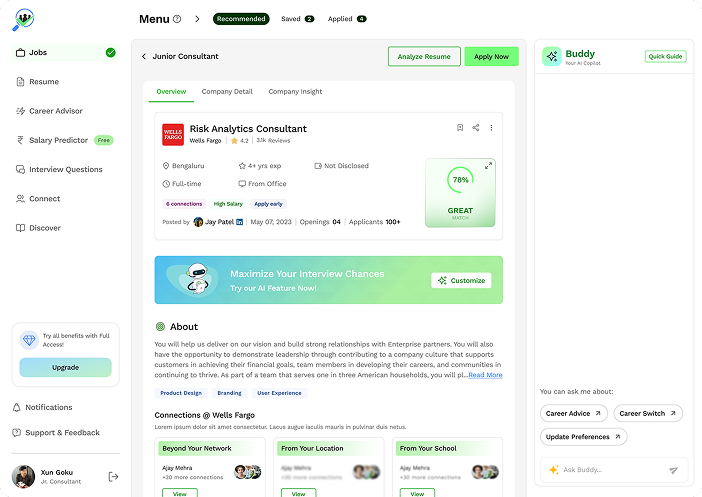Click the diamond icon in upgrade card
The height and width of the screenshot is (497, 702).
tap(29, 340)
